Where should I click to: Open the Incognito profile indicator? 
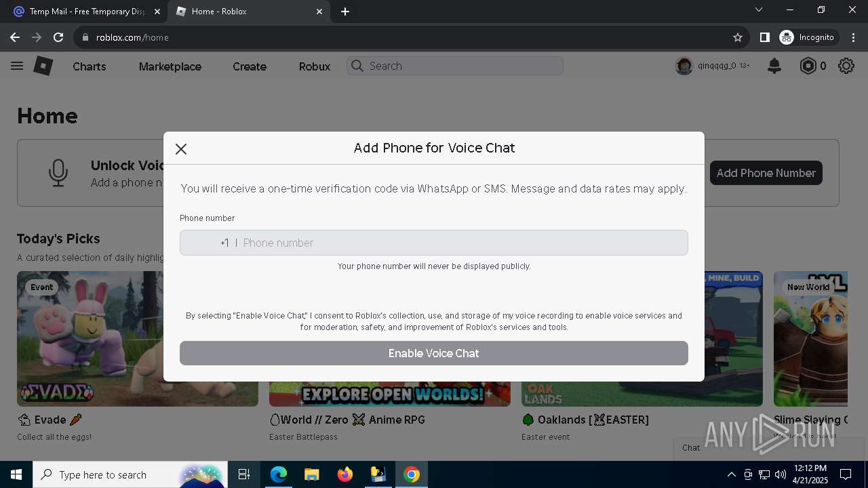point(807,37)
